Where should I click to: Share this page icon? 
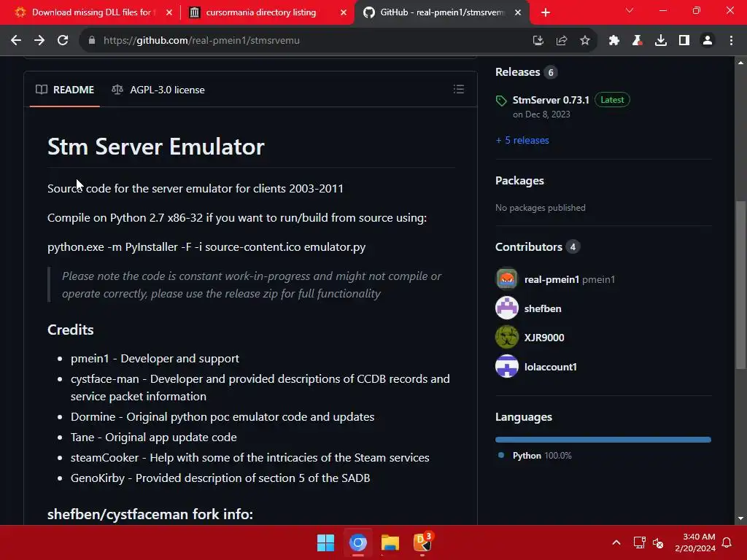pos(562,41)
